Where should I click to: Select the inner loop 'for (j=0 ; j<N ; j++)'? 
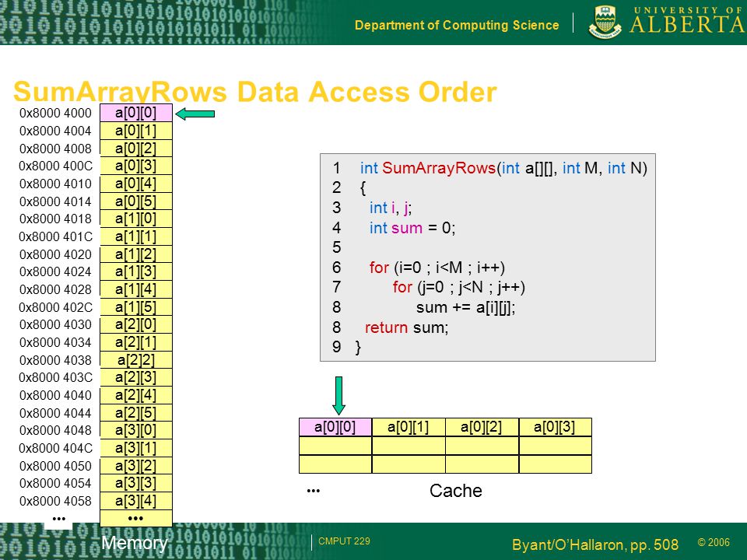tap(459, 287)
